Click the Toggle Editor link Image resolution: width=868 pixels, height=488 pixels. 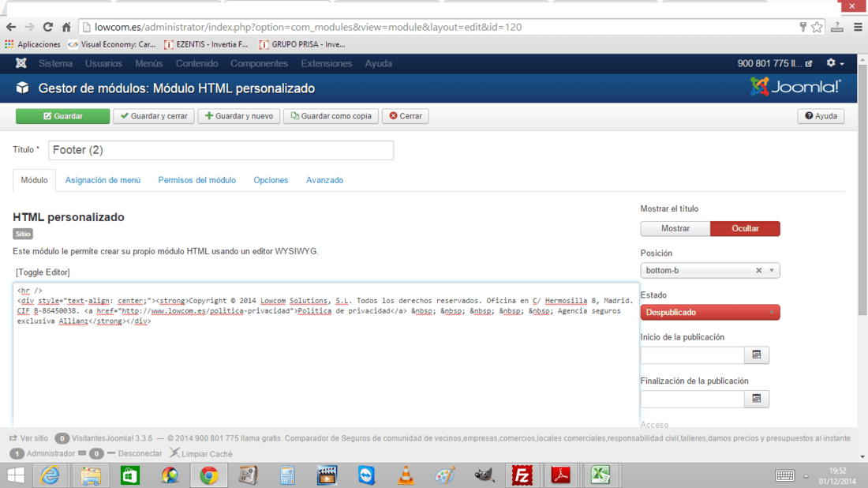[43, 272]
